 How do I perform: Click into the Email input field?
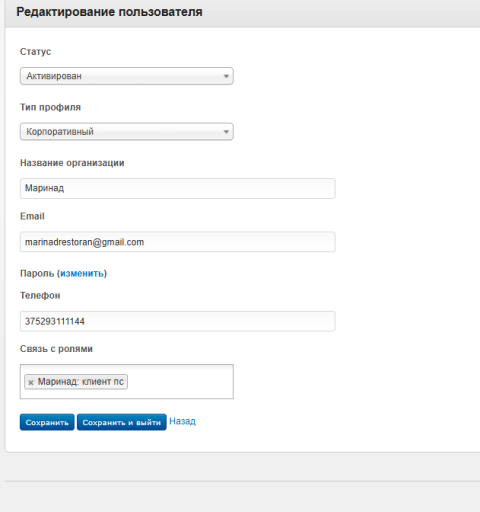[178, 242]
